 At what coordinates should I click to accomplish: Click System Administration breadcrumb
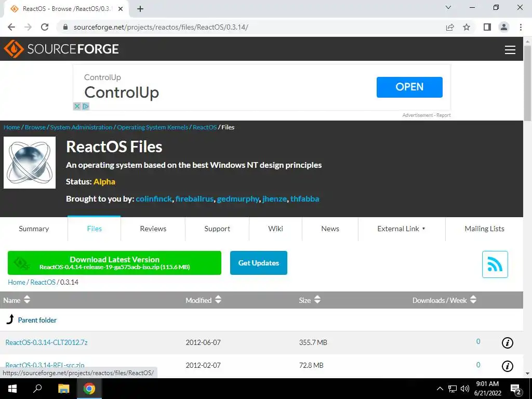click(x=81, y=127)
